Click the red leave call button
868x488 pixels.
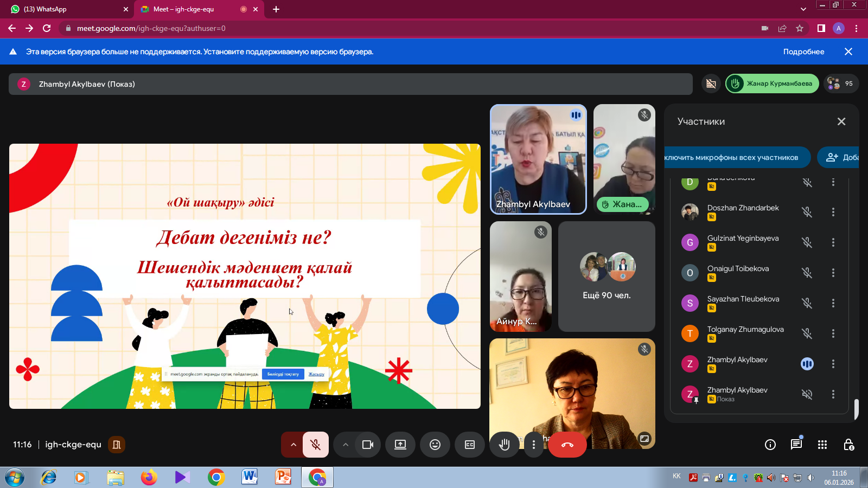[567, 445]
